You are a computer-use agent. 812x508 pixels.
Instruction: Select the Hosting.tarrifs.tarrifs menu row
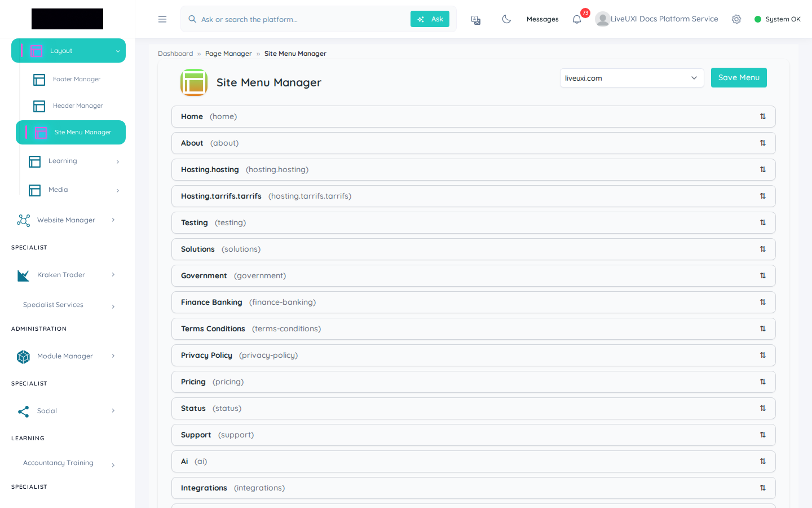click(x=474, y=196)
